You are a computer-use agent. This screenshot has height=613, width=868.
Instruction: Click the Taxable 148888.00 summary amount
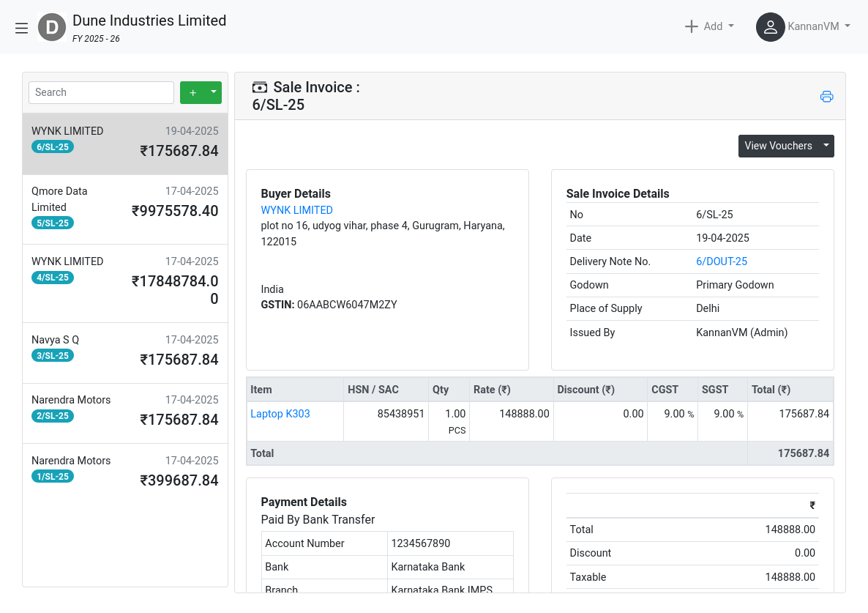(x=790, y=577)
